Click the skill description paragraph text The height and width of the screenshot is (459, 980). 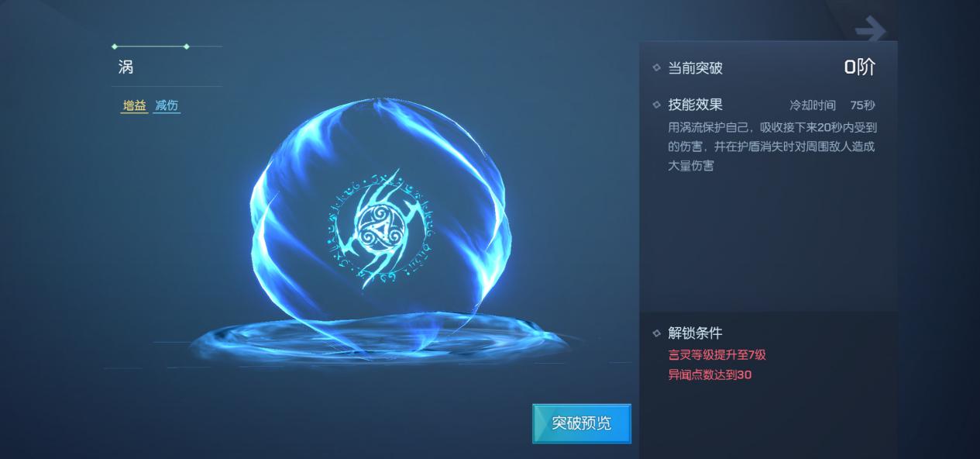coord(772,146)
